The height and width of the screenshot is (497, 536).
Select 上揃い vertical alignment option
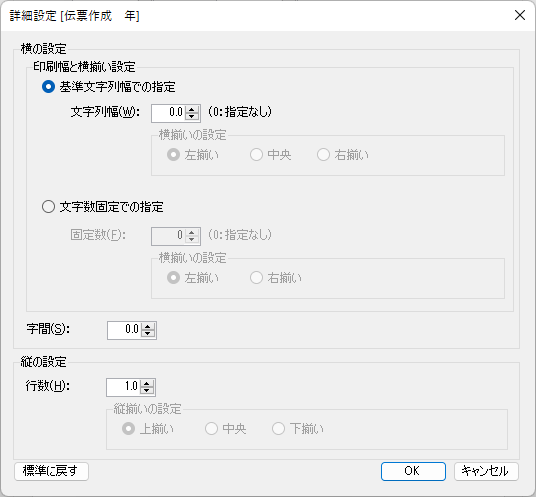[x=129, y=428]
